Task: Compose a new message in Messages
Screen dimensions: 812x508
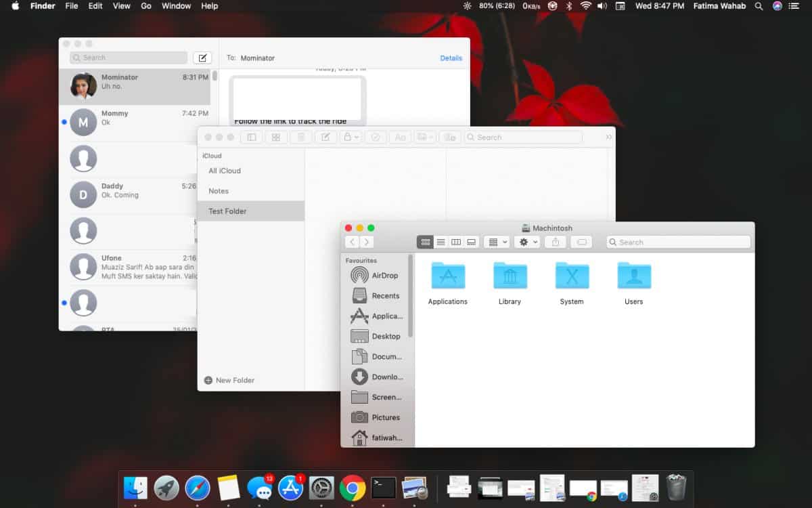Action: pos(202,58)
